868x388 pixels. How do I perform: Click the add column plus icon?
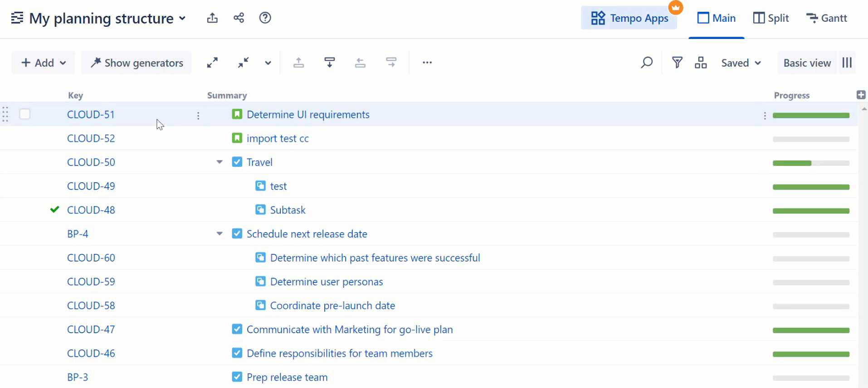pyautogui.click(x=861, y=95)
